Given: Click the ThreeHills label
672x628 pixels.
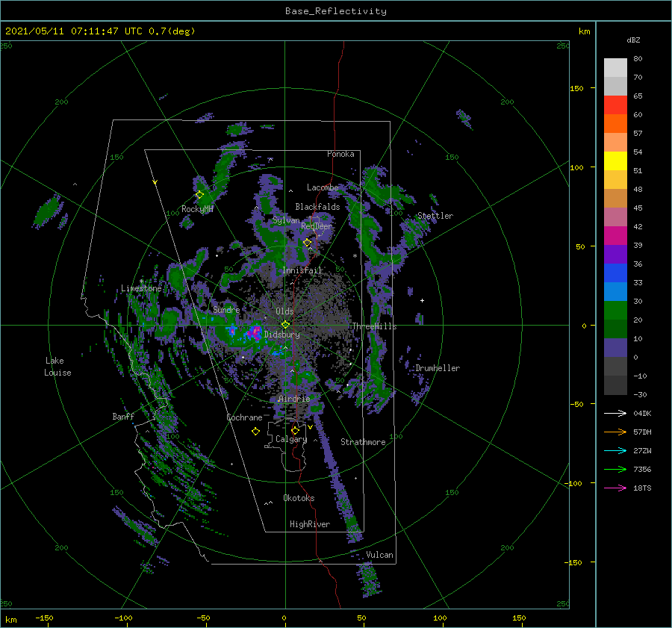Looking at the screenshot, I should click(x=375, y=326).
